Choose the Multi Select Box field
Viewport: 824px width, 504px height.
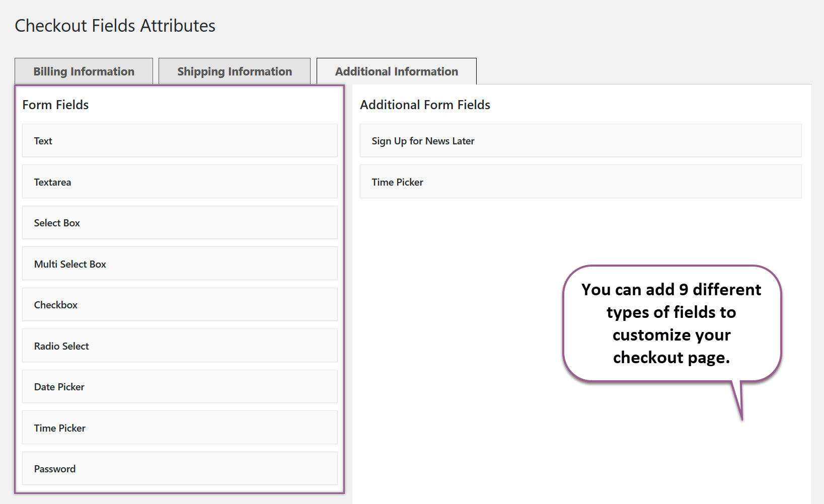(179, 264)
